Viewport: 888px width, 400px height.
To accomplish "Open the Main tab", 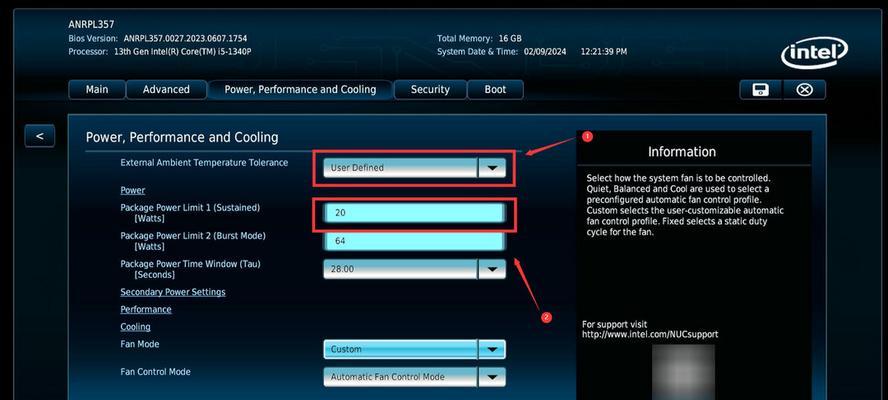I will coord(97,90).
